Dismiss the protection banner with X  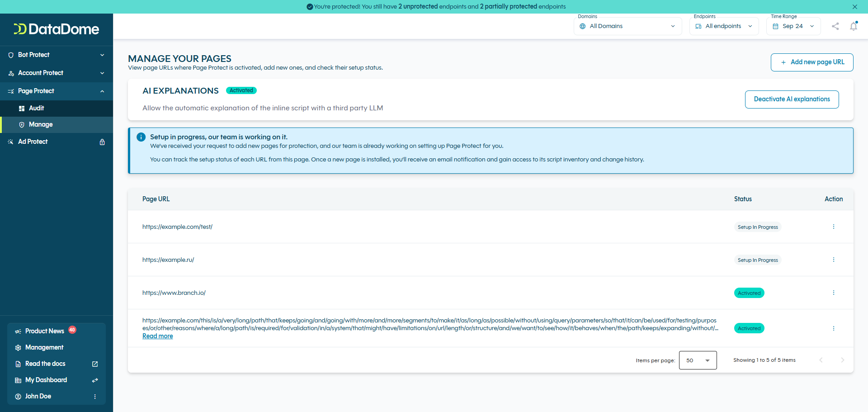(x=855, y=7)
